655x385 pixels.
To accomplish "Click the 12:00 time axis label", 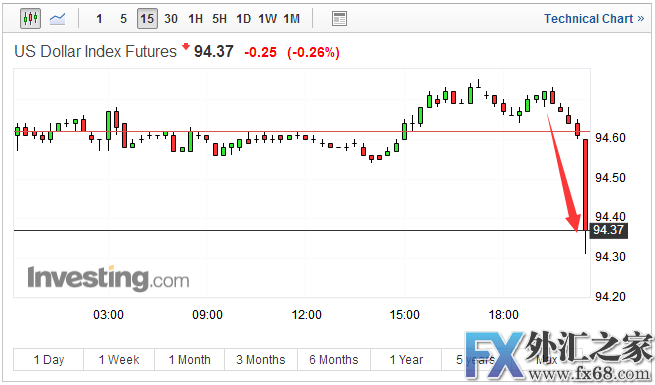I will (x=306, y=314).
